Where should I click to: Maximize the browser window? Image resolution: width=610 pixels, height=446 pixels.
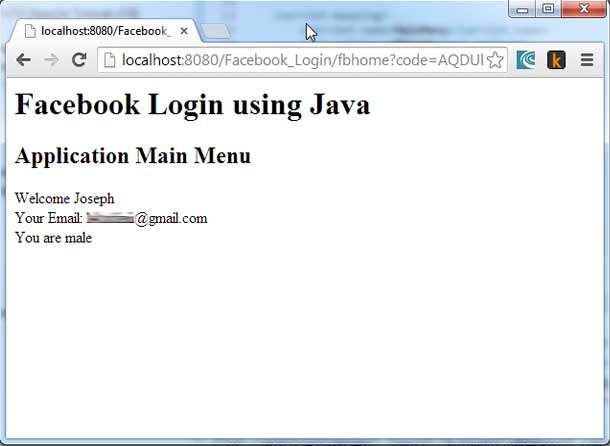click(x=548, y=9)
